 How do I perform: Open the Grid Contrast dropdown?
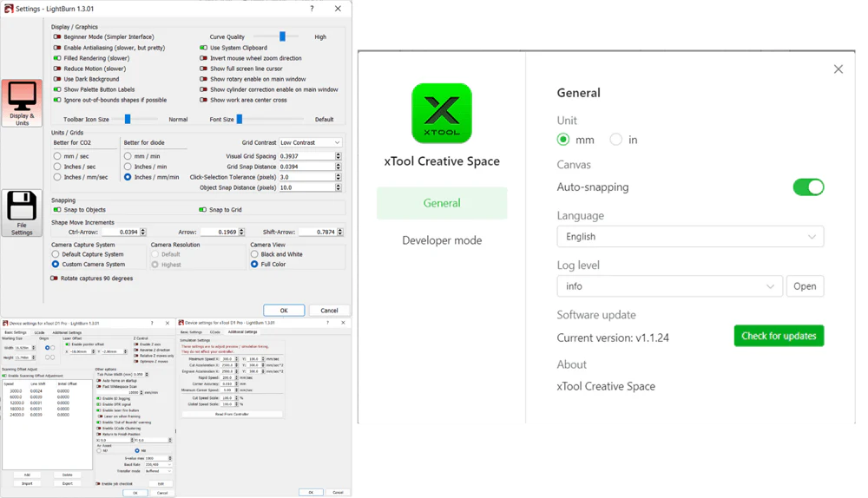(x=310, y=143)
